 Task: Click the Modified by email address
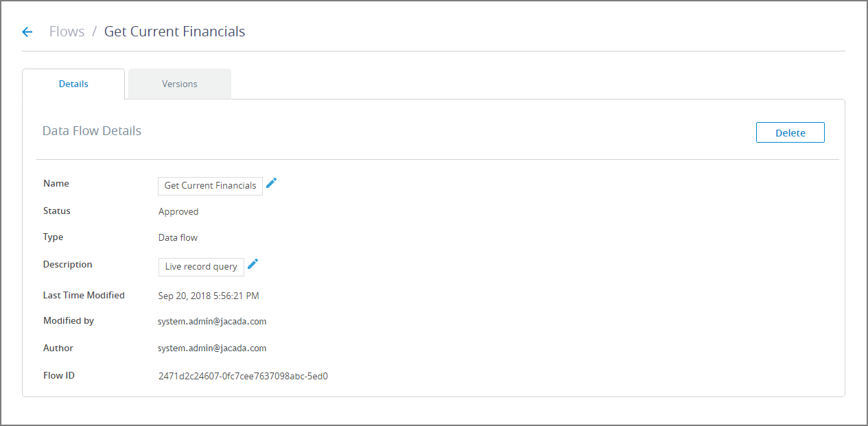212,321
